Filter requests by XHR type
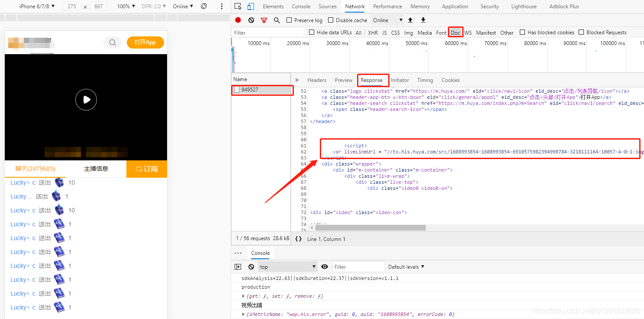644x319 pixels. 373,33
